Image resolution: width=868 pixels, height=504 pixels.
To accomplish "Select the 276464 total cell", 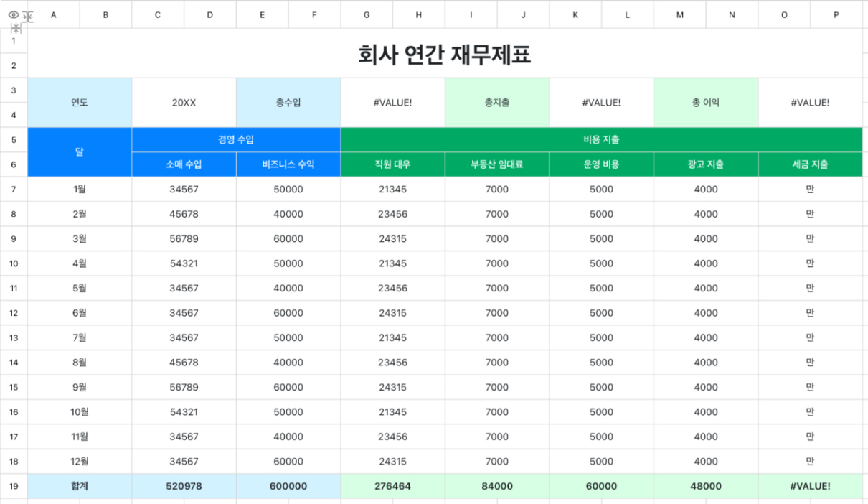I will coord(393,486).
